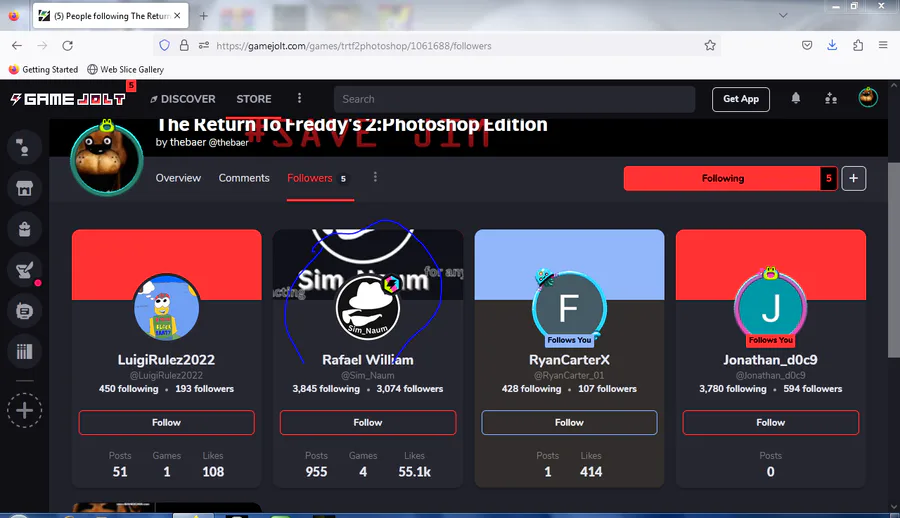Open the sidebar store shop icon
Image resolution: width=900 pixels, height=518 pixels.
24,188
